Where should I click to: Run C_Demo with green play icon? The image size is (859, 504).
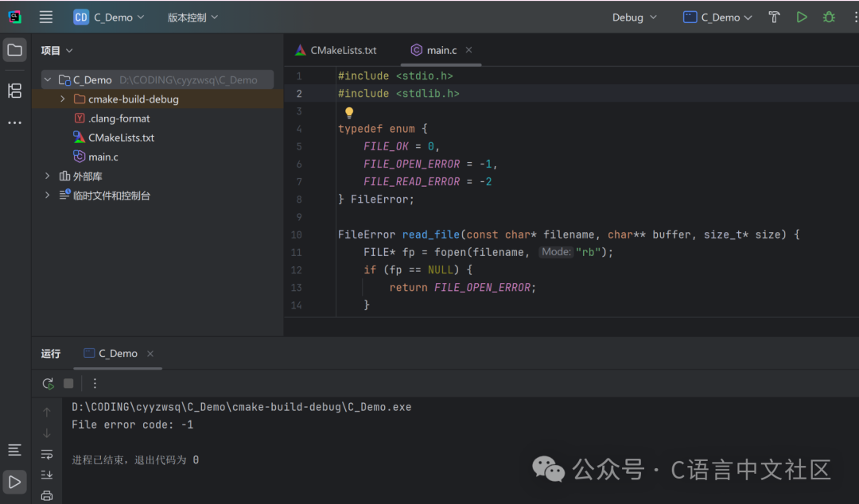click(802, 17)
